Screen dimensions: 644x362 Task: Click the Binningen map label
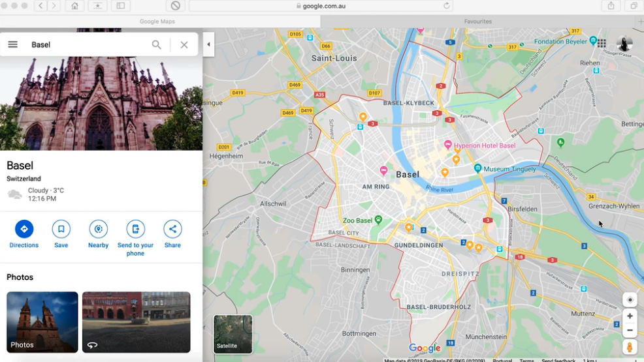coord(355,270)
